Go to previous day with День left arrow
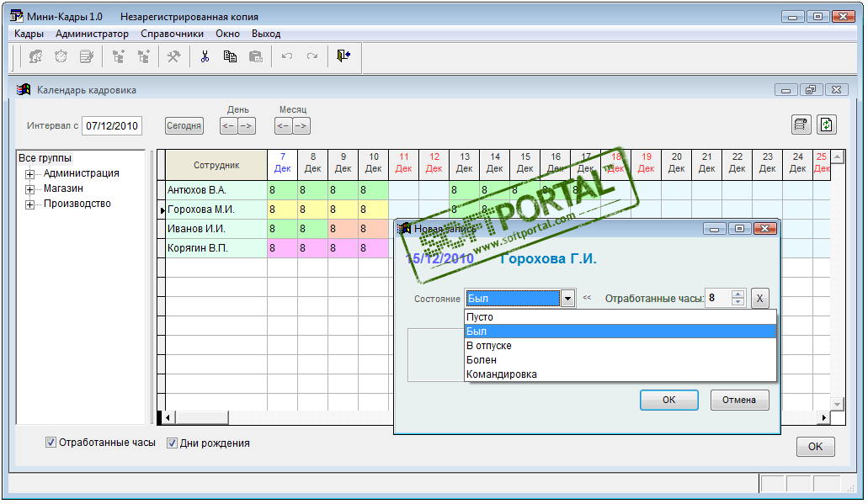 coord(229,125)
